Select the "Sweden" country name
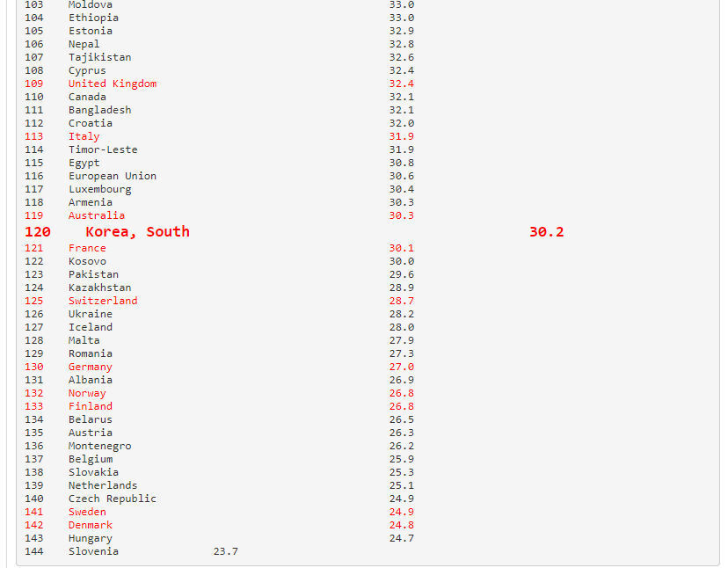This screenshot has width=728, height=568. tap(87, 512)
